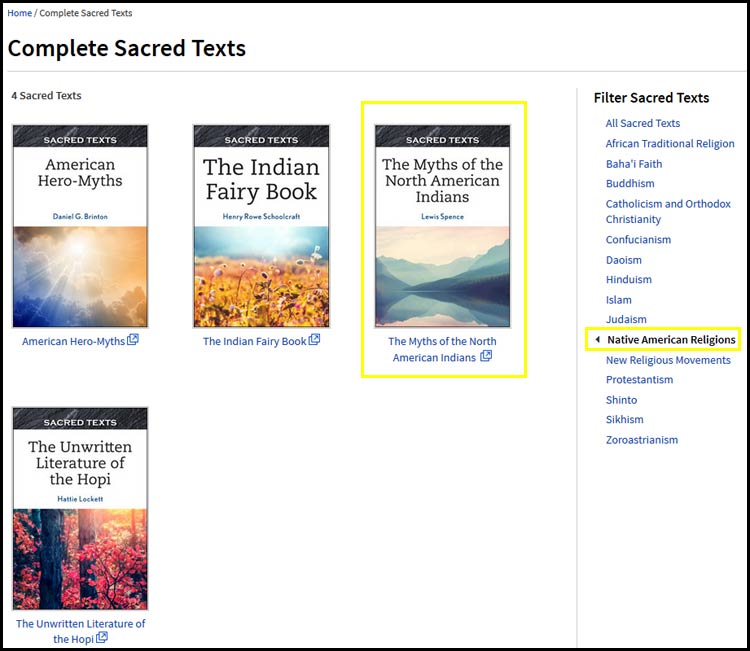Filter sacred texts by Hinduism
Viewport: 750px width, 651px height.
tap(628, 279)
